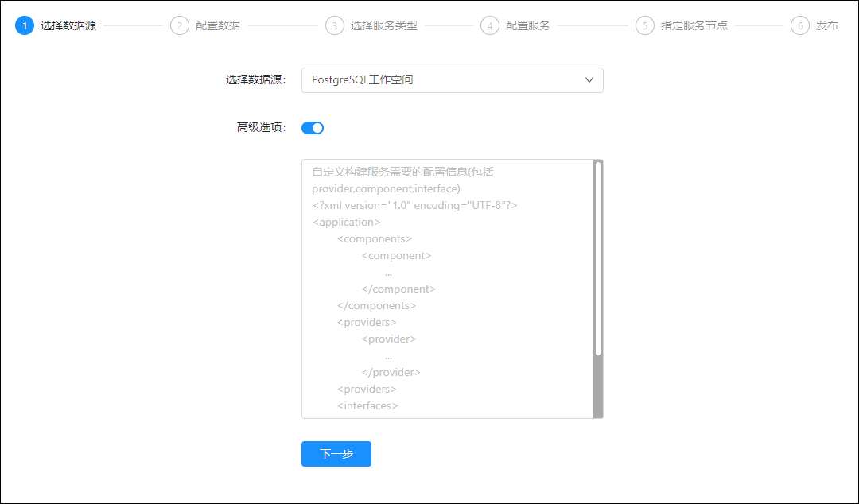
Task: Click the step 5 number circle
Action: pyautogui.click(x=645, y=25)
